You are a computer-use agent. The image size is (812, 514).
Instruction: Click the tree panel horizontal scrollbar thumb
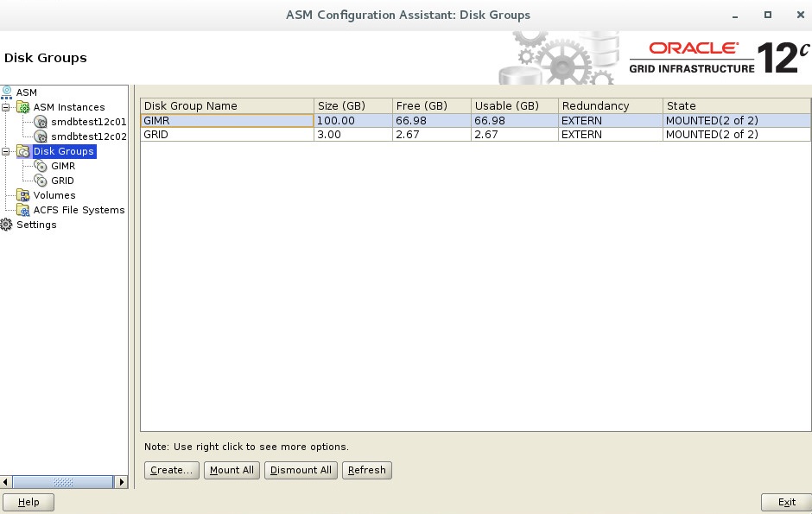point(63,482)
